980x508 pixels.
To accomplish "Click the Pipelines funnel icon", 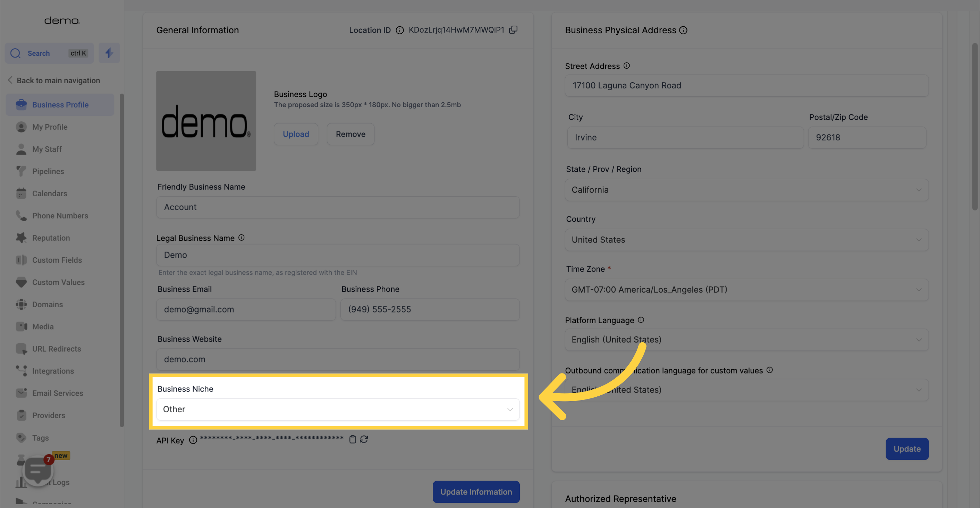I will tap(21, 172).
